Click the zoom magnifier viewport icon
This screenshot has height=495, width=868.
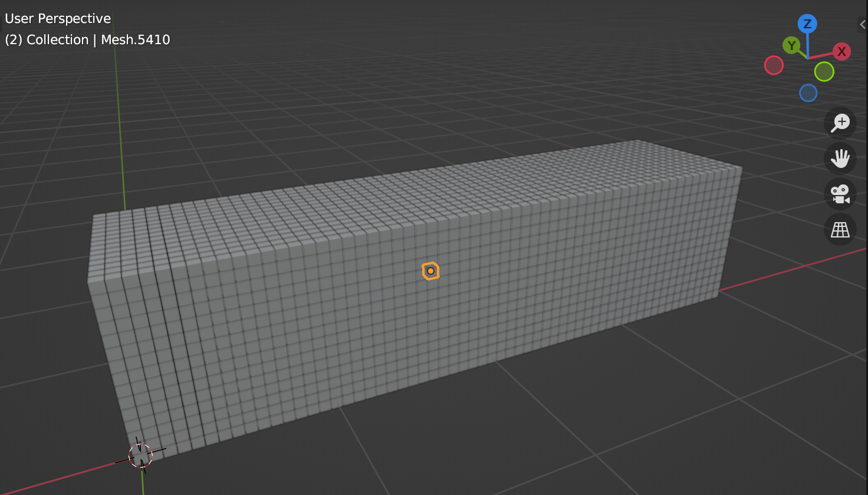coord(840,123)
